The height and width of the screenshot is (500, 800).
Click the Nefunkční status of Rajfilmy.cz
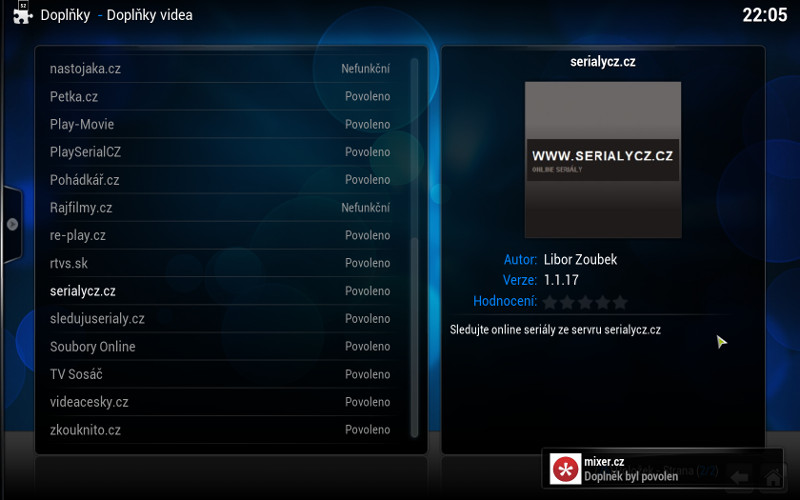point(365,208)
